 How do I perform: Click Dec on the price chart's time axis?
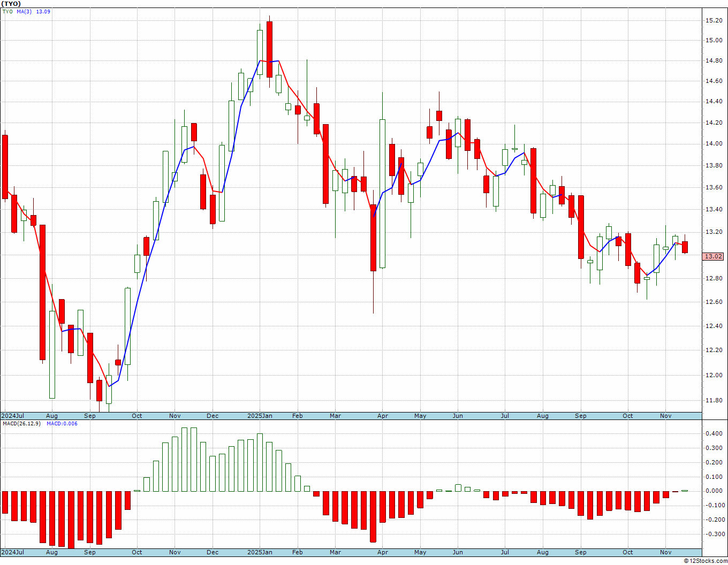(213, 416)
